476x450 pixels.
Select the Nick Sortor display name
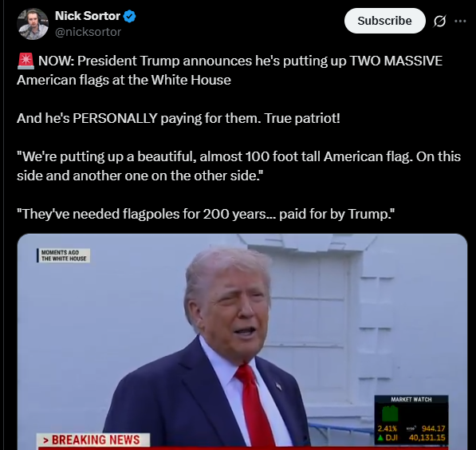click(88, 16)
